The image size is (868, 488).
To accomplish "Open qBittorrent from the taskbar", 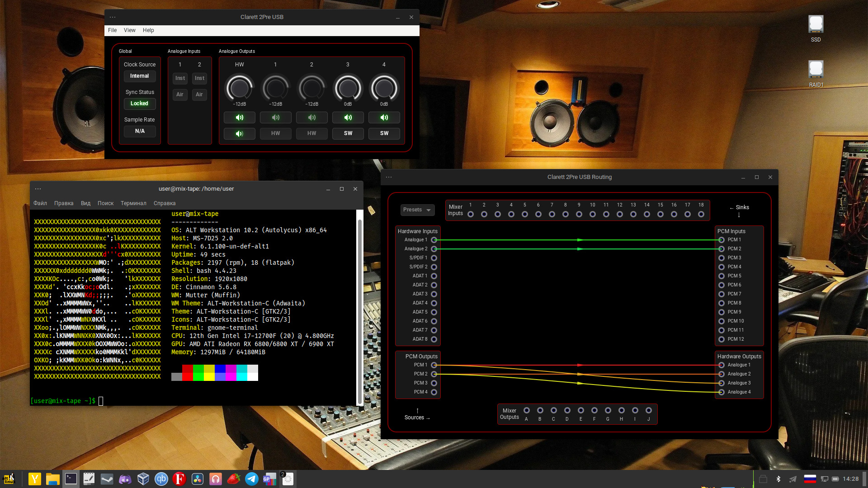I will tap(161, 479).
